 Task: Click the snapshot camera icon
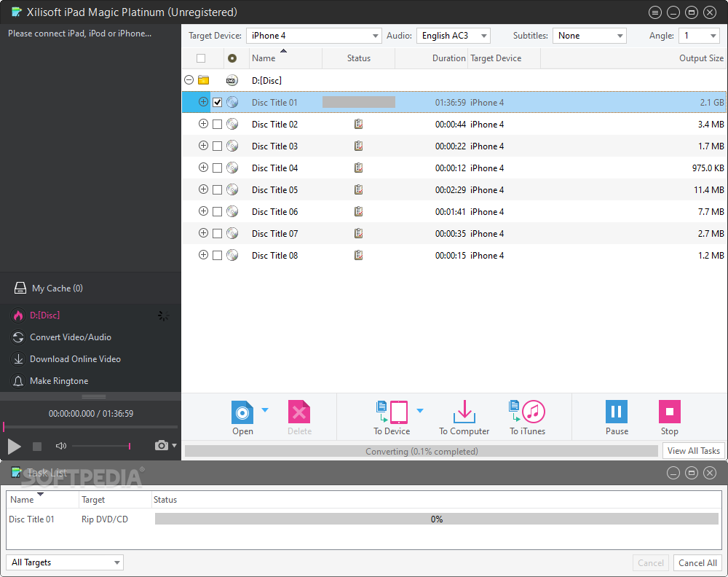(x=161, y=446)
